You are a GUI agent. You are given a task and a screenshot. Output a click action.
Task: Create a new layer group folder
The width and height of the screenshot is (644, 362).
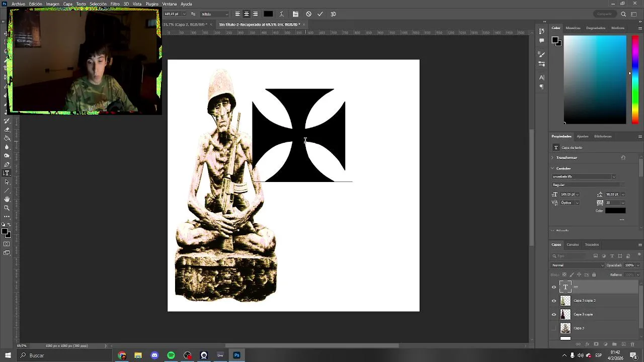pyautogui.click(x=614, y=344)
